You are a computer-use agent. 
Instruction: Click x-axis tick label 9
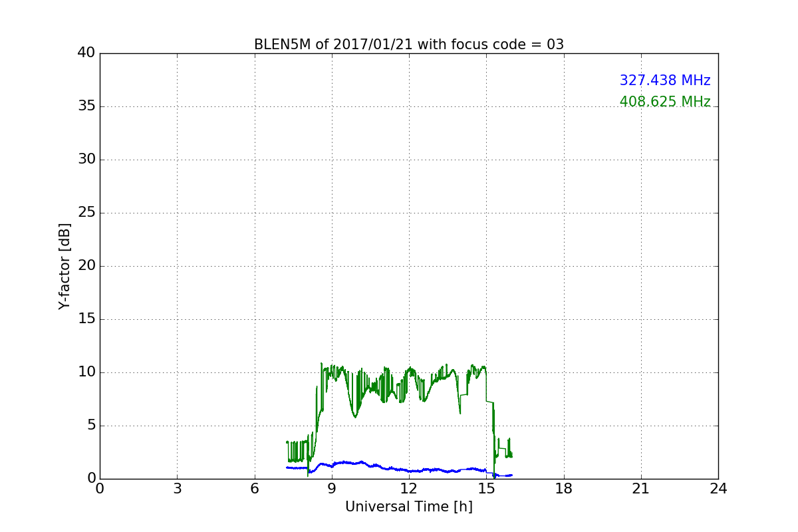coord(332,489)
